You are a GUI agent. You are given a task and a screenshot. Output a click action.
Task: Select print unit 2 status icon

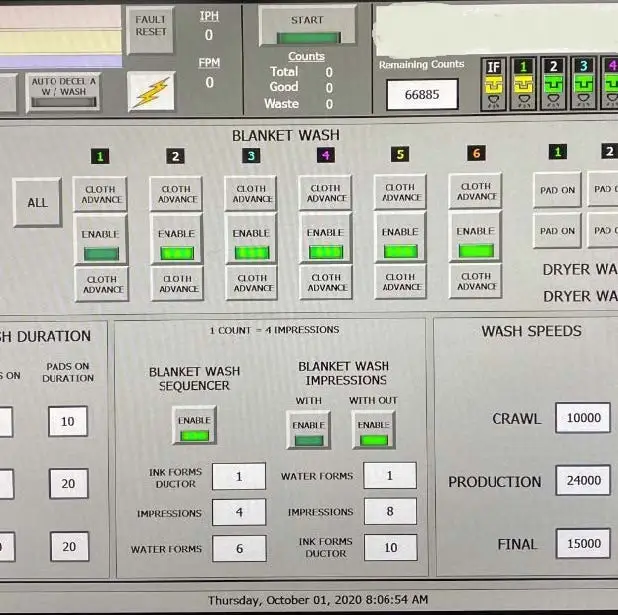[552, 87]
